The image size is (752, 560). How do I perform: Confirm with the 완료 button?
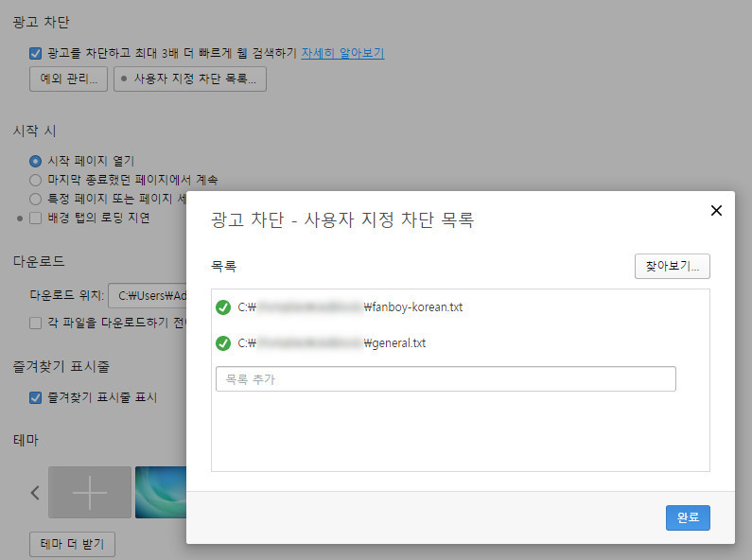(687, 517)
